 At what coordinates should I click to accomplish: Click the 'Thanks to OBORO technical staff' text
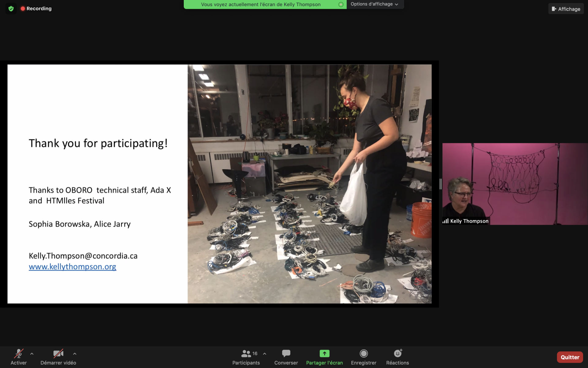[x=88, y=190]
